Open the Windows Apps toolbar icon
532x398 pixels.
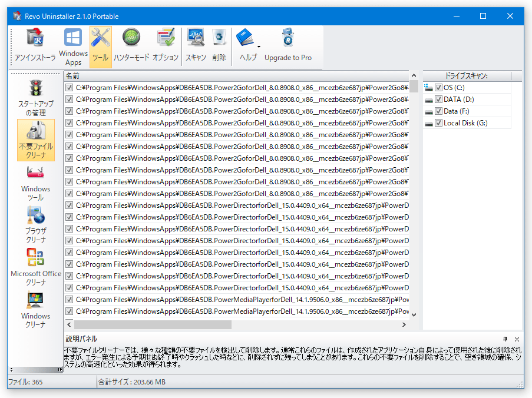(x=73, y=47)
